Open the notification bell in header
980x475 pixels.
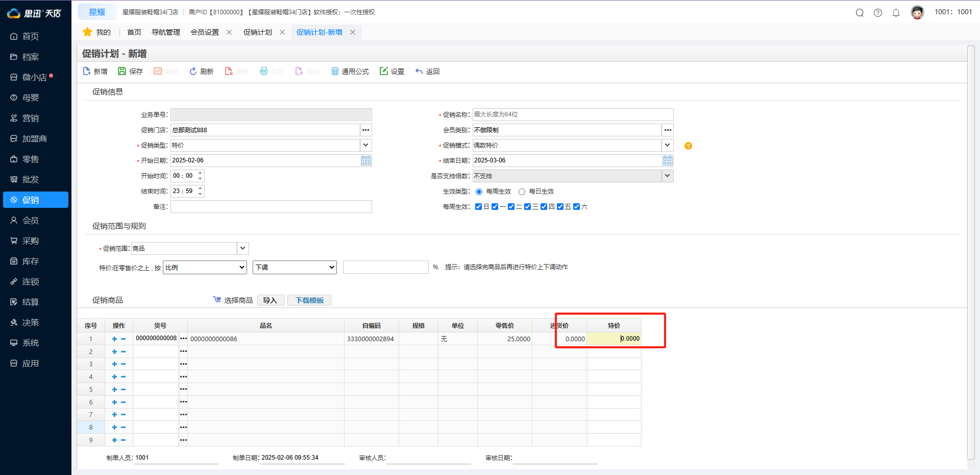pos(896,13)
